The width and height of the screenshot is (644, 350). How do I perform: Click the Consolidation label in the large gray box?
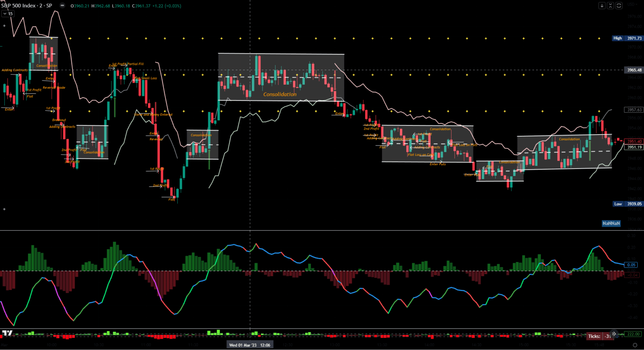(280, 94)
